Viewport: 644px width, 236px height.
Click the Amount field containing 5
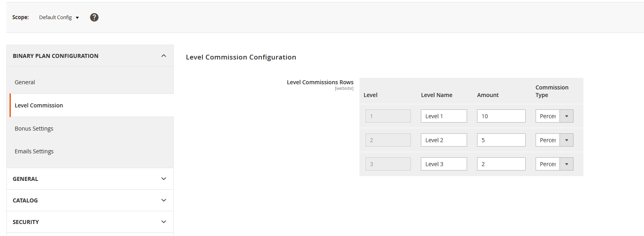coord(501,140)
